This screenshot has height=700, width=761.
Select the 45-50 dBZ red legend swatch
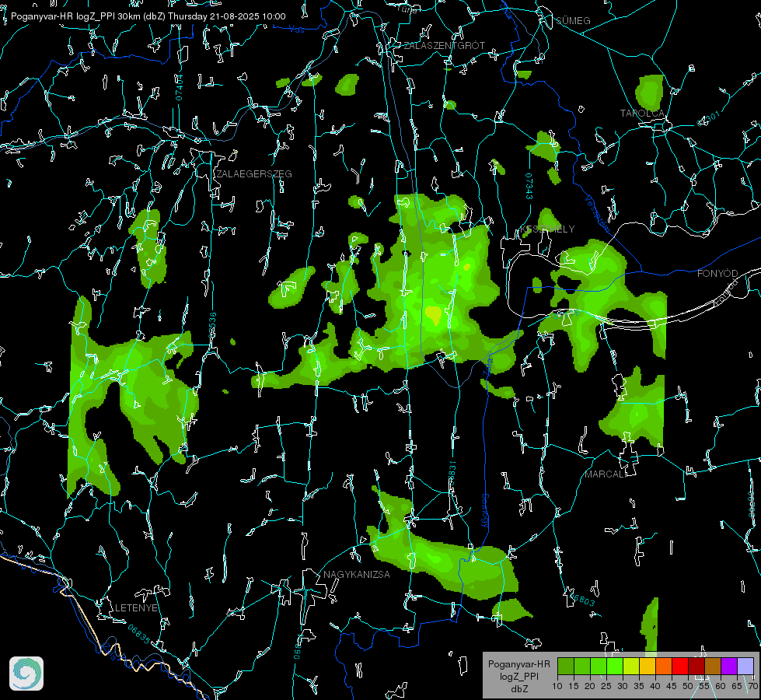tap(680, 666)
